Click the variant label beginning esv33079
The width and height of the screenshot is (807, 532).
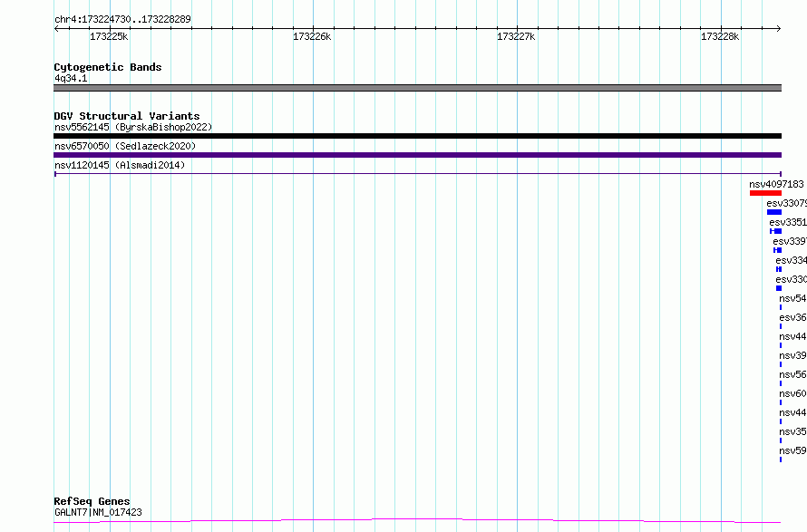[x=786, y=203]
